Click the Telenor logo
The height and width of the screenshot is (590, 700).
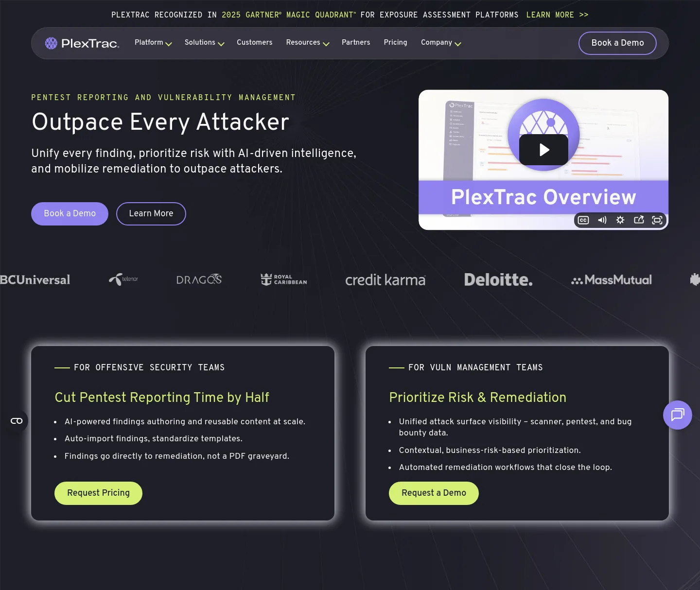tap(123, 279)
